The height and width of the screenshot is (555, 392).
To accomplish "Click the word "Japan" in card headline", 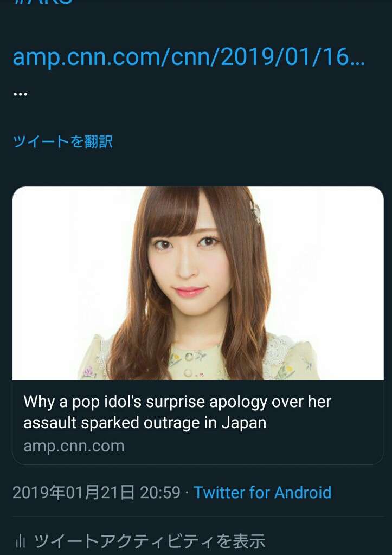I will tap(244, 423).
